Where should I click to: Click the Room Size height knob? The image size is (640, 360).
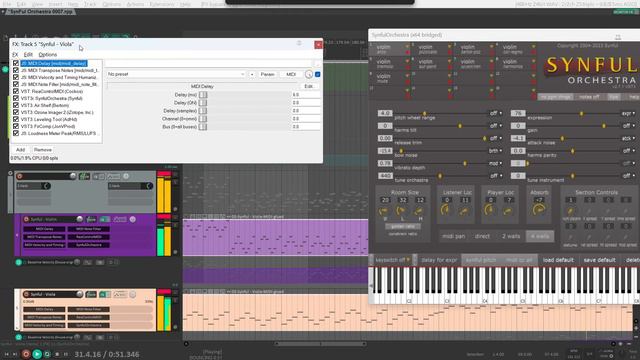tap(419, 211)
